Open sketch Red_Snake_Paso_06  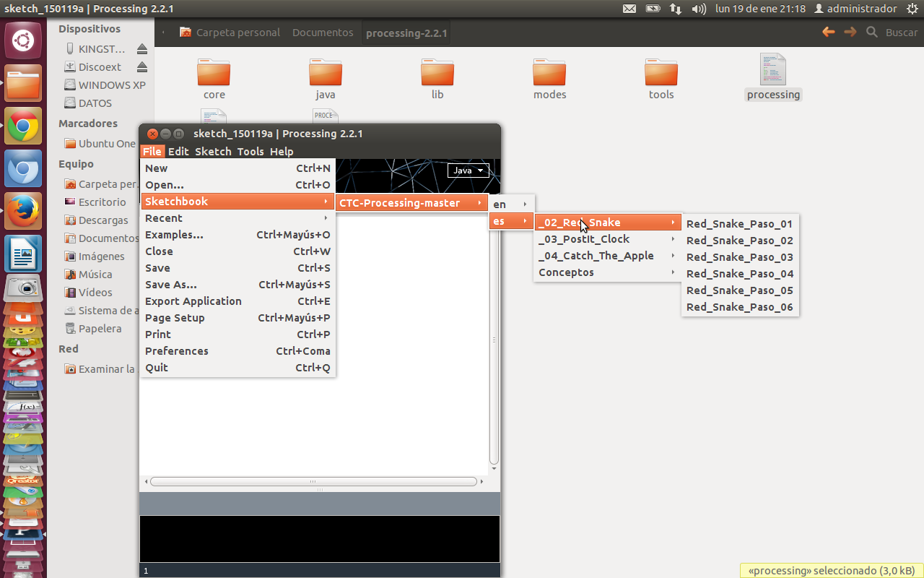740,307
